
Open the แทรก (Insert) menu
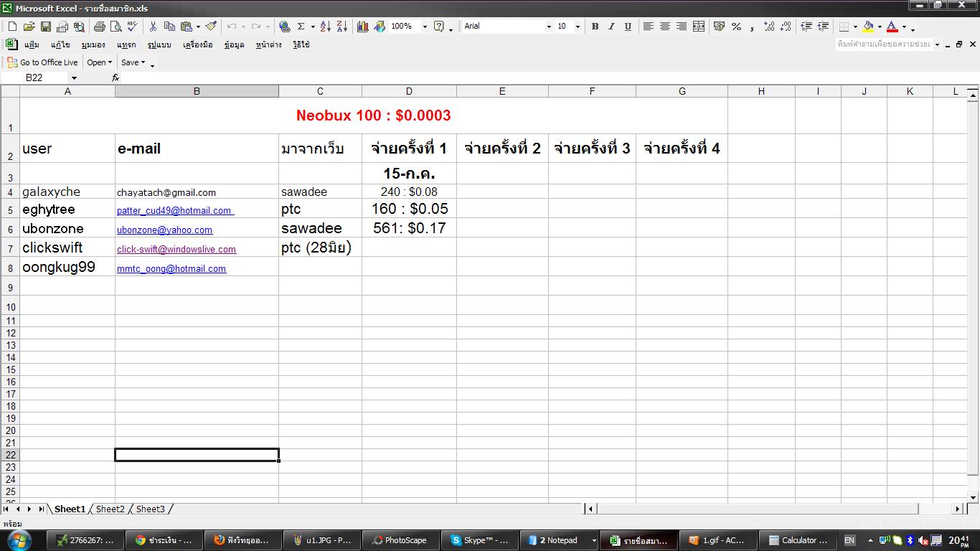click(126, 44)
